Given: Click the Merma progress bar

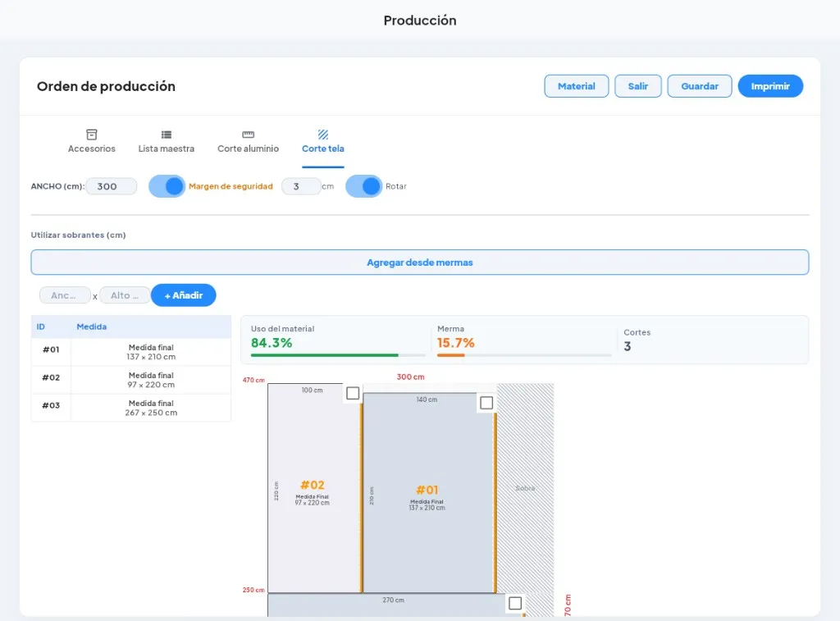Looking at the screenshot, I should pos(524,354).
